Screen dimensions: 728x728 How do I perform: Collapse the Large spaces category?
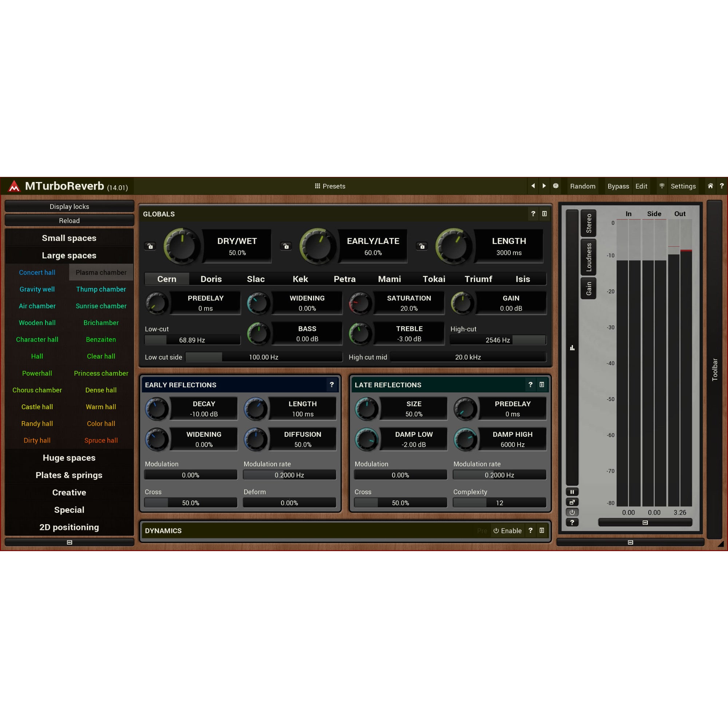point(69,256)
